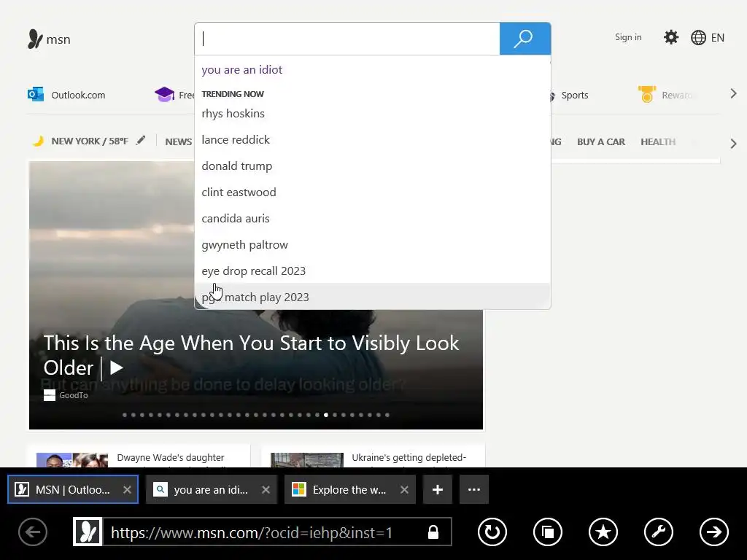The height and width of the screenshot is (560, 747).
Task: Open headline about visibly looking older
Action: pos(251,355)
